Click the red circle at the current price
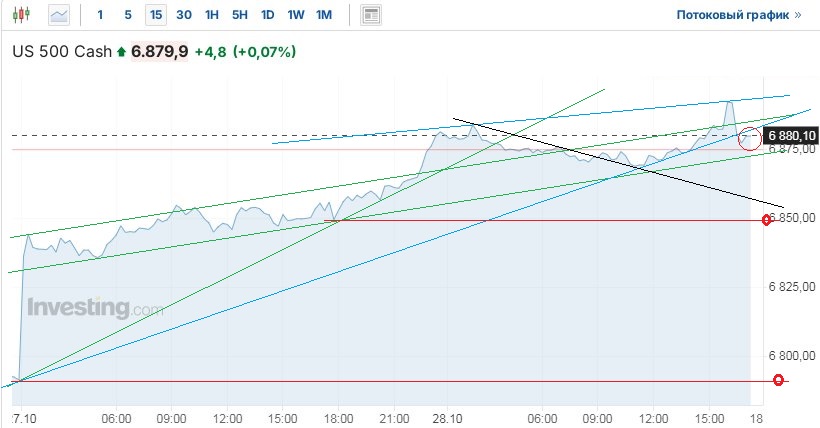820x428 pixels. coord(749,139)
